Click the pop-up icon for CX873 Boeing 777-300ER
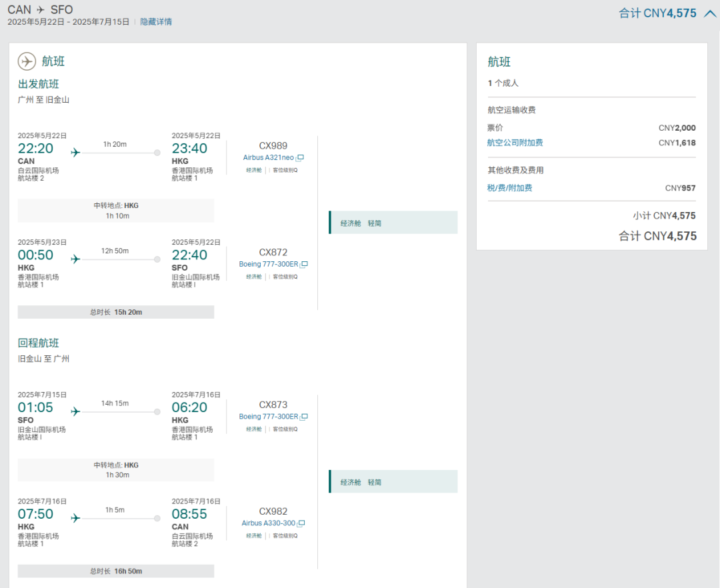 (x=304, y=417)
